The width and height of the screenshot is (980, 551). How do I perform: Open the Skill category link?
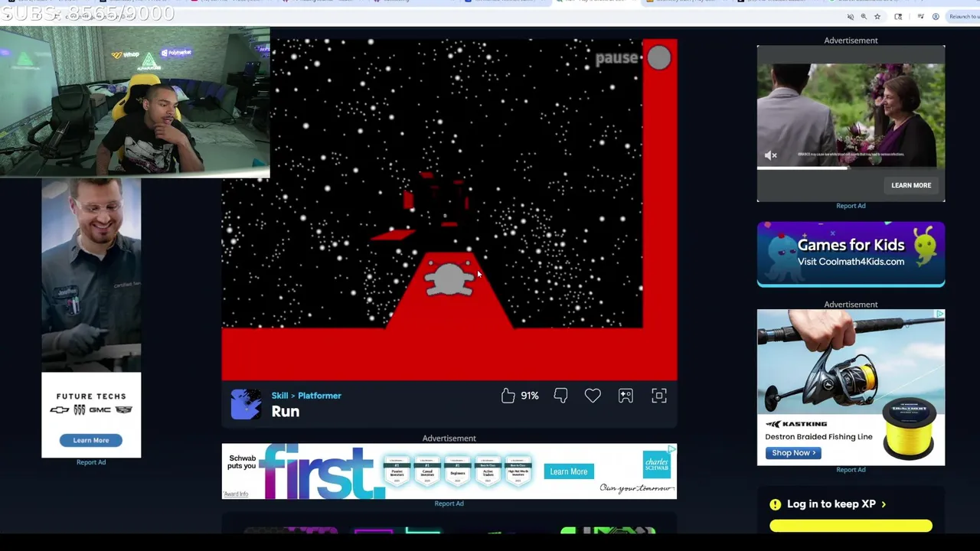pyautogui.click(x=279, y=396)
